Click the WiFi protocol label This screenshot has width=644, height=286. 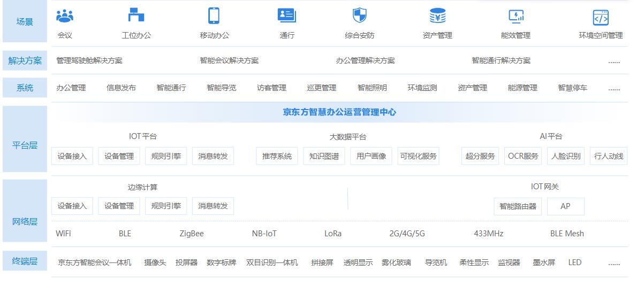tap(63, 234)
